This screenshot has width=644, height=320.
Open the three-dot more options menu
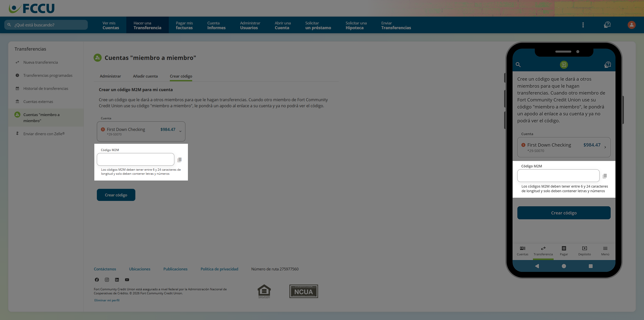pos(583,25)
